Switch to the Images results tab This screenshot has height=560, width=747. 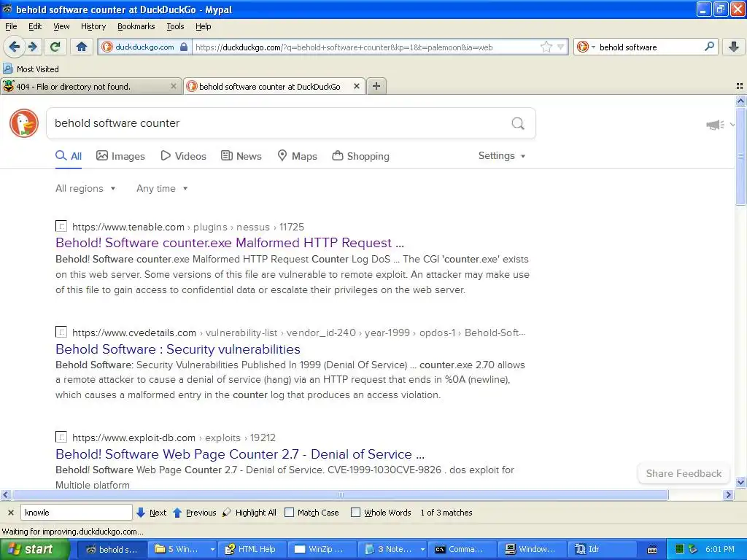click(x=120, y=156)
